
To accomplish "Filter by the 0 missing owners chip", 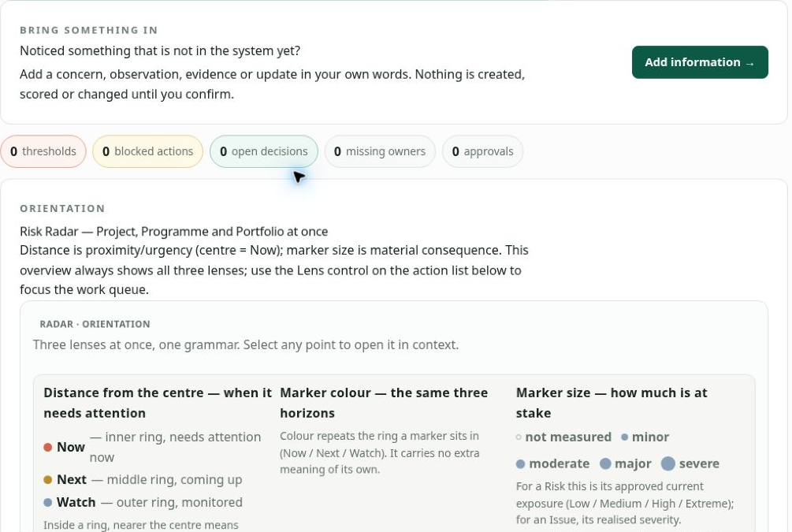I will coord(380,151).
